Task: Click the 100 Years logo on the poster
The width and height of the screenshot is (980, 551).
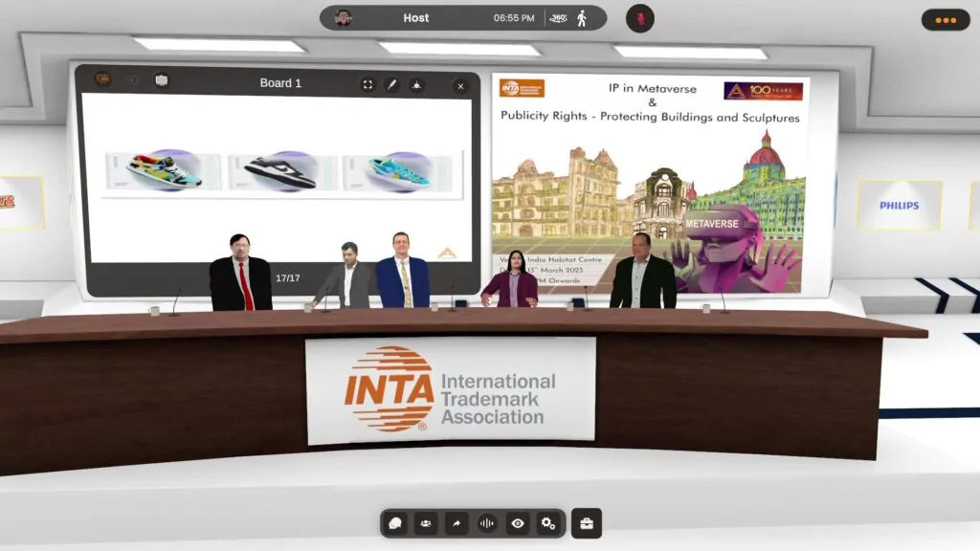Action: pyautogui.click(x=763, y=91)
